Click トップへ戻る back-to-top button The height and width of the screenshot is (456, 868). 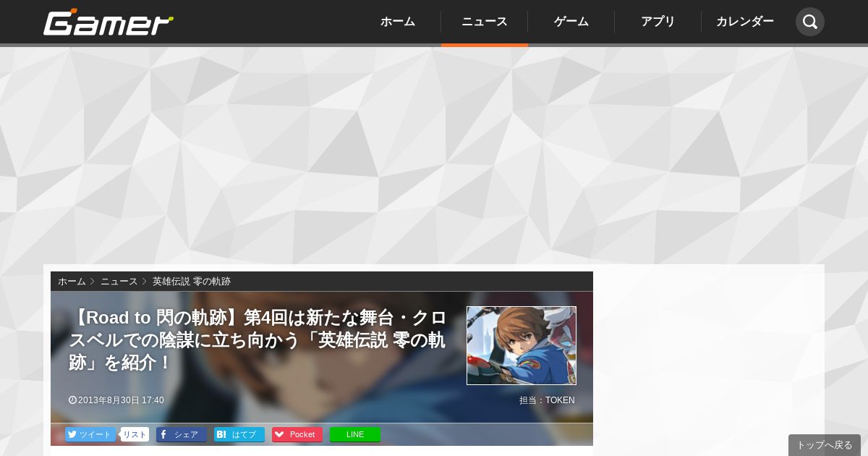click(x=825, y=445)
